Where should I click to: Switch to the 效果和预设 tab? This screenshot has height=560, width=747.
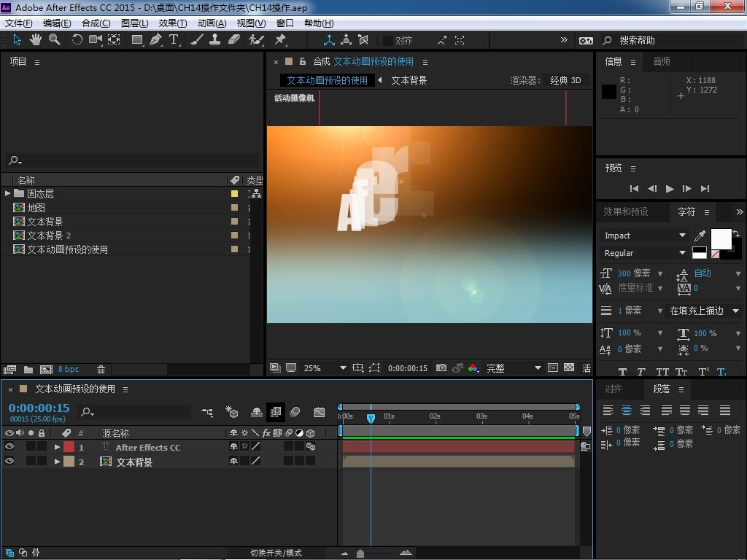click(x=625, y=212)
